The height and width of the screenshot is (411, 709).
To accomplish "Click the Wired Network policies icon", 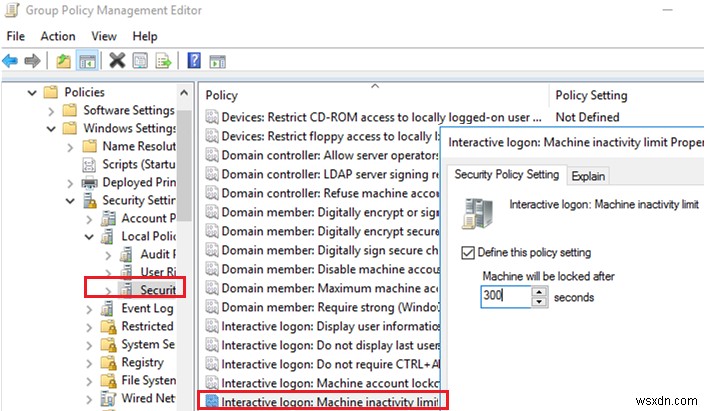I will [108, 398].
